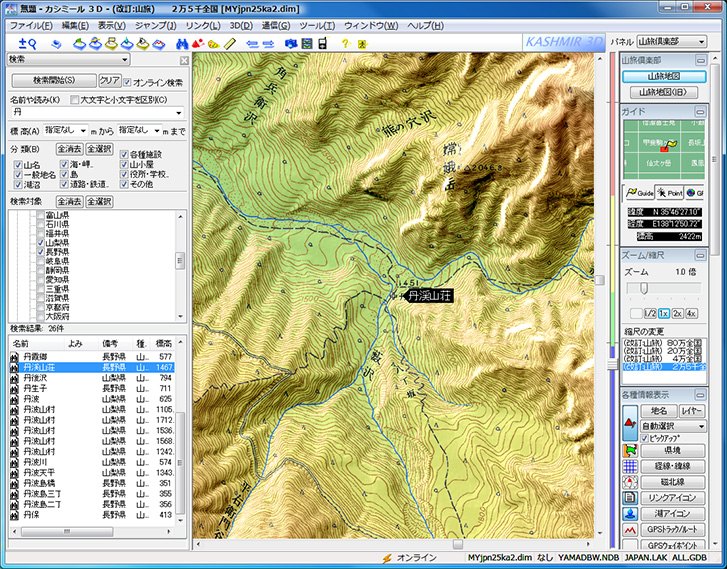Select 丹波天平 in the search results list
Screen dimensions: 727x569
click(x=42, y=472)
